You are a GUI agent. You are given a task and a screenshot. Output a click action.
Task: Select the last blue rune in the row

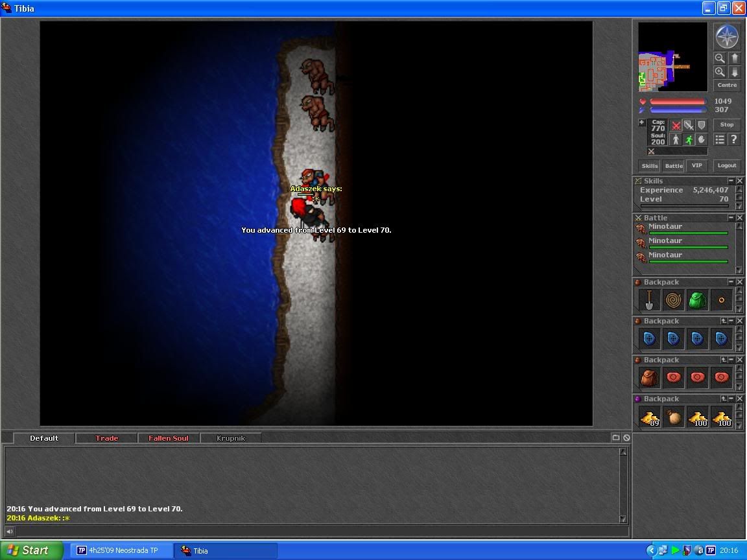tap(721, 339)
